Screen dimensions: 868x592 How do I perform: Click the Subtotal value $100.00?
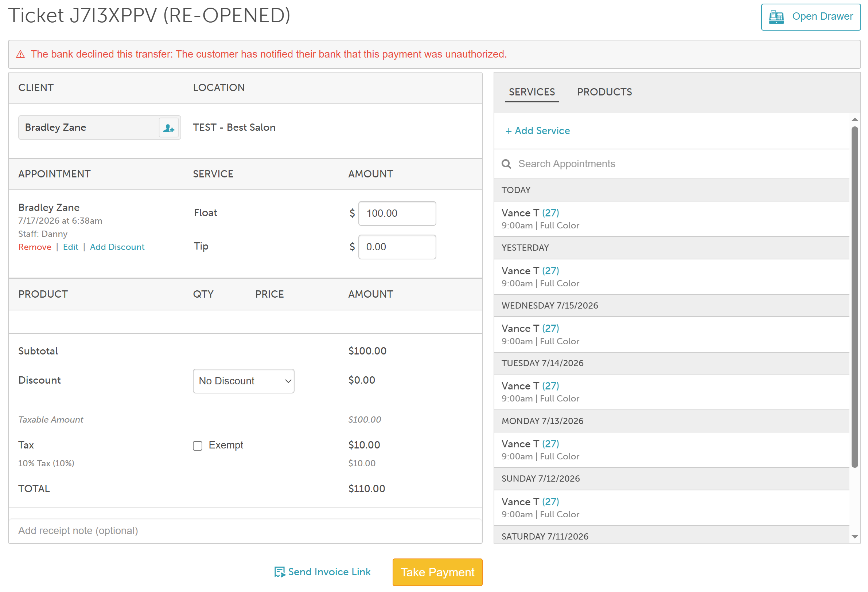[367, 351]
